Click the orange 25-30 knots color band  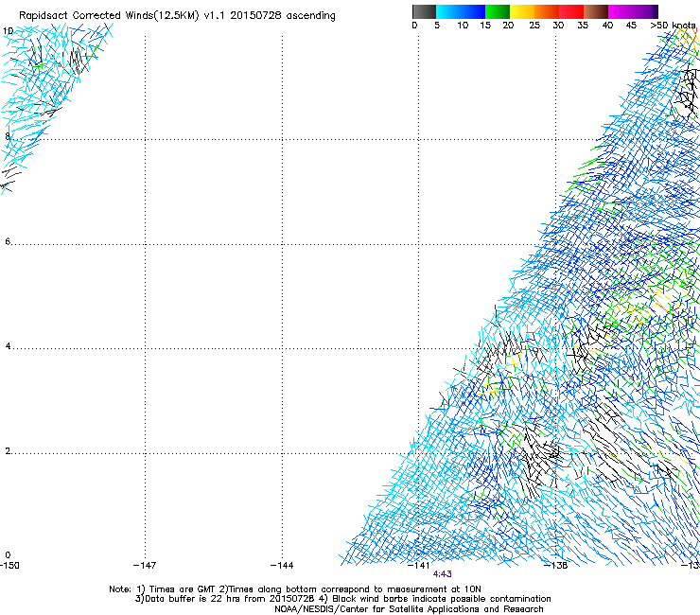(x=547, y=11)
